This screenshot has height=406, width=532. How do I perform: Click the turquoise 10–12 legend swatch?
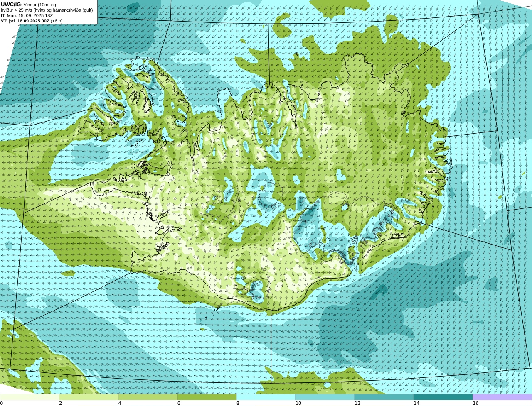click(x=325, y=397)
